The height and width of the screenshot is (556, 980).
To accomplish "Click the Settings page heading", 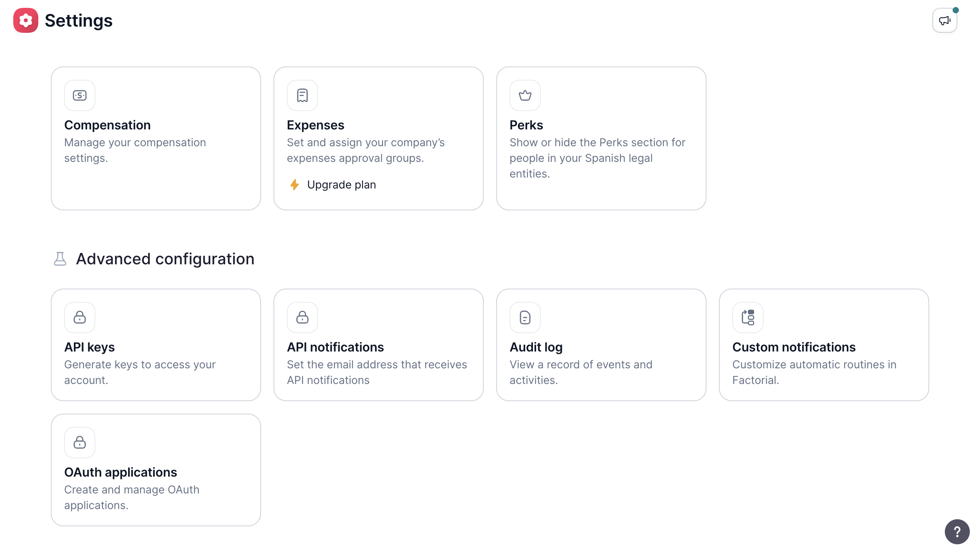I will point(79,20).
